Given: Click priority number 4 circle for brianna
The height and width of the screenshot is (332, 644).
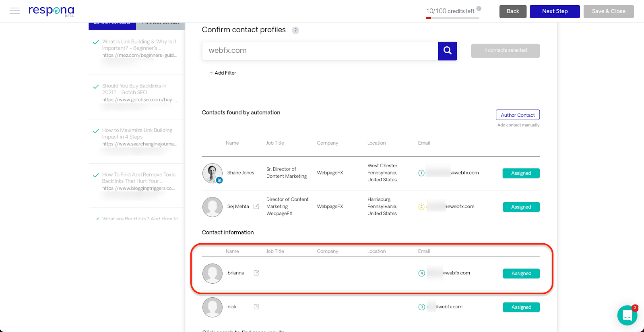Looking at the screenshot, I should tap(421, 273).
